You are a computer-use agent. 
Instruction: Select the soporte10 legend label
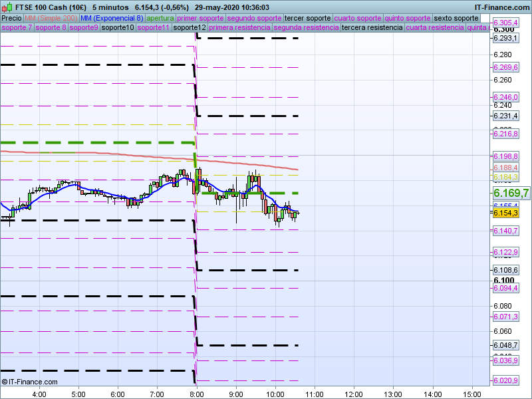tap(118, 28)
